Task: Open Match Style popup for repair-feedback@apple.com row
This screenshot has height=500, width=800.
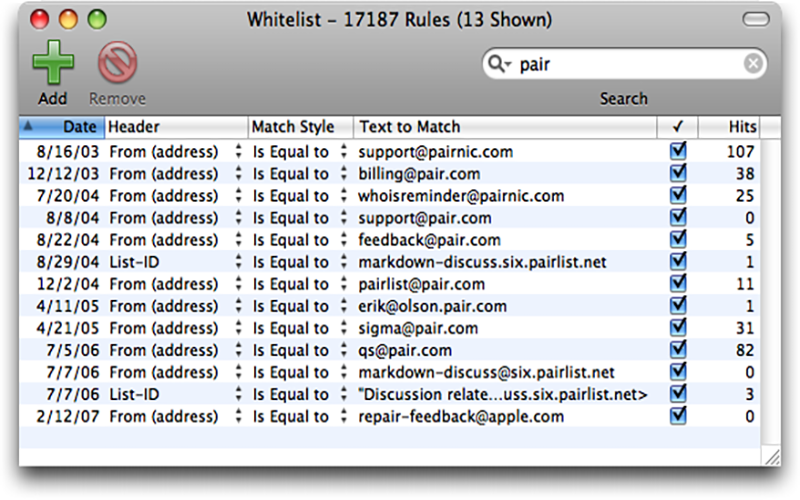Action: coord(344,416)
